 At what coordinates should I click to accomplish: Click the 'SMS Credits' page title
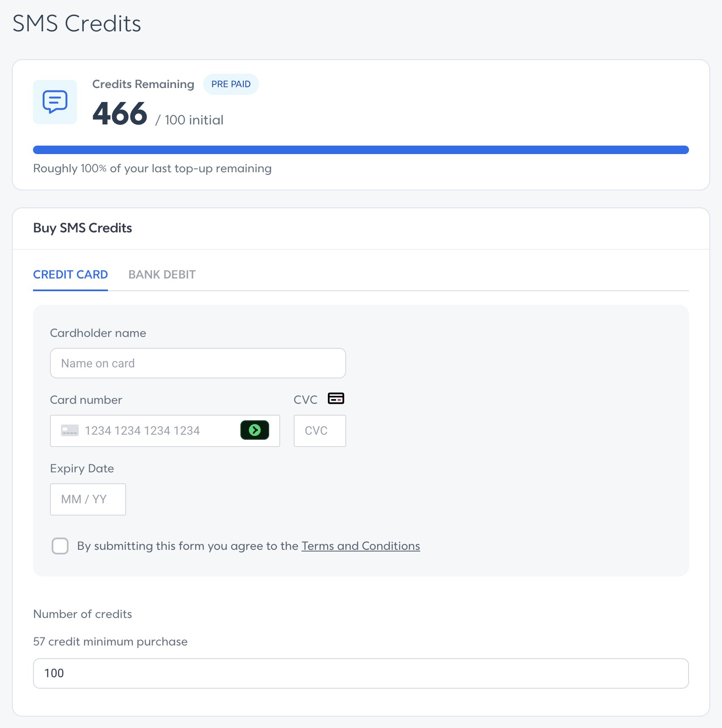77,24
